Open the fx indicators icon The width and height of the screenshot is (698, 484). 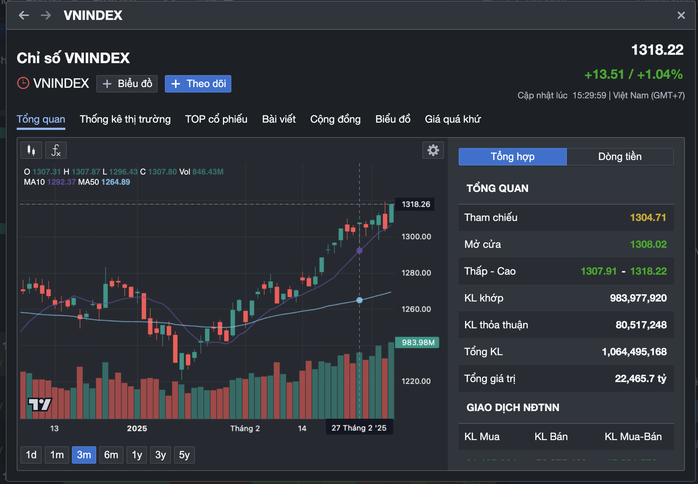(56, 150)
